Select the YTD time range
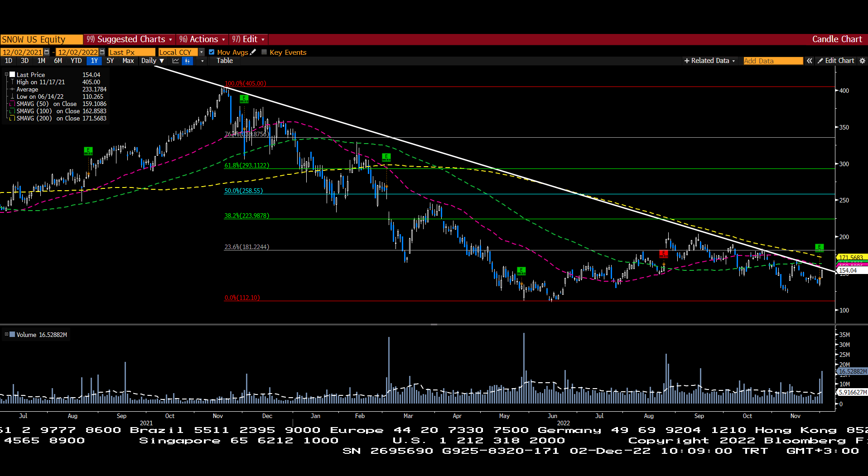 coord(76,61)
